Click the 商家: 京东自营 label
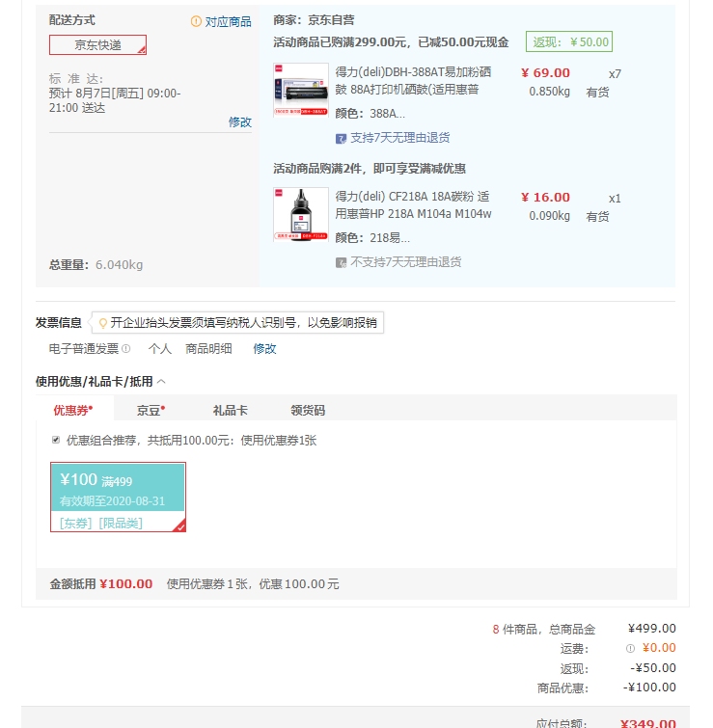This screenshot has width=713, height=728. 314,20
